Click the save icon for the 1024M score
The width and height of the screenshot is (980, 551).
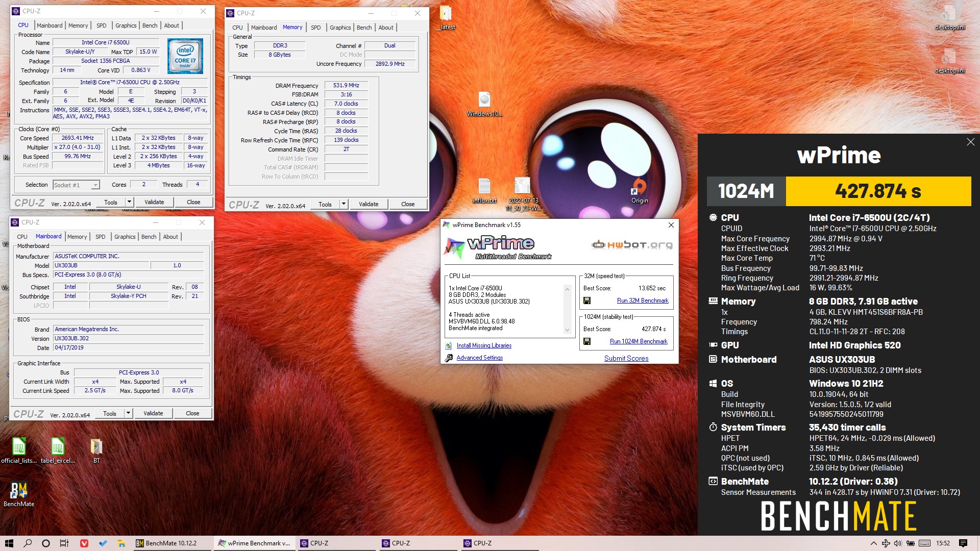coord(587,341)
